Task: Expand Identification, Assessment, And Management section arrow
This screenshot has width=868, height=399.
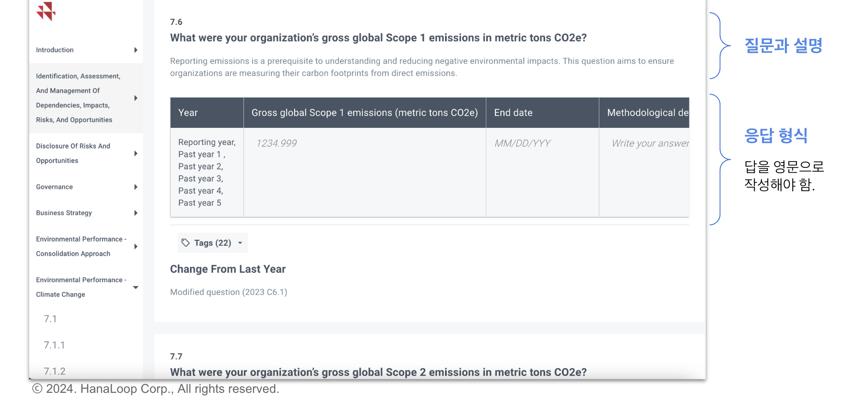Action: (x=136, y=98)
